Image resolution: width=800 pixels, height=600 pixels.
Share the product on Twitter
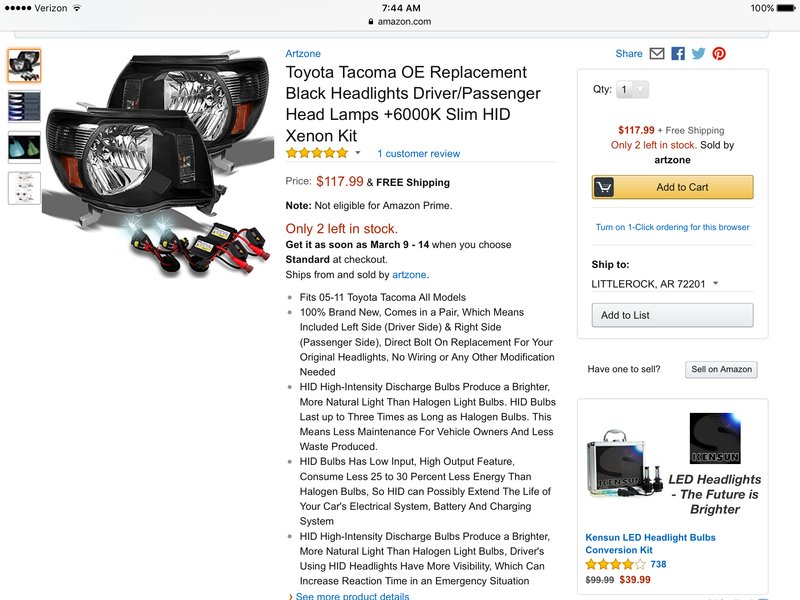pyautogui.click(x=698, y=54)
